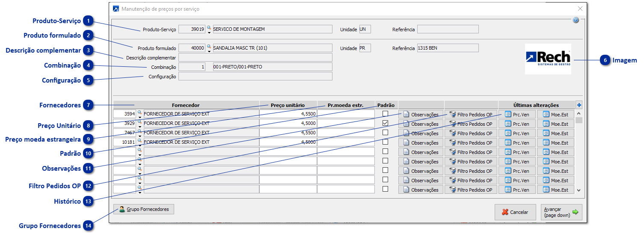Open supplier lookup magnifier for row 10181
Screen dimensions: 644x237
pyautogui.click(x=139, y=141)
